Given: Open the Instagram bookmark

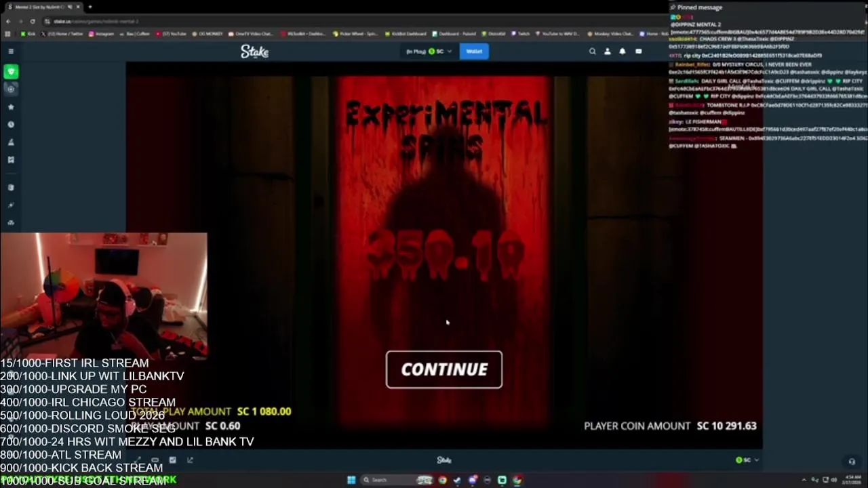Looking at the screenshot, I should click(102, 33).
